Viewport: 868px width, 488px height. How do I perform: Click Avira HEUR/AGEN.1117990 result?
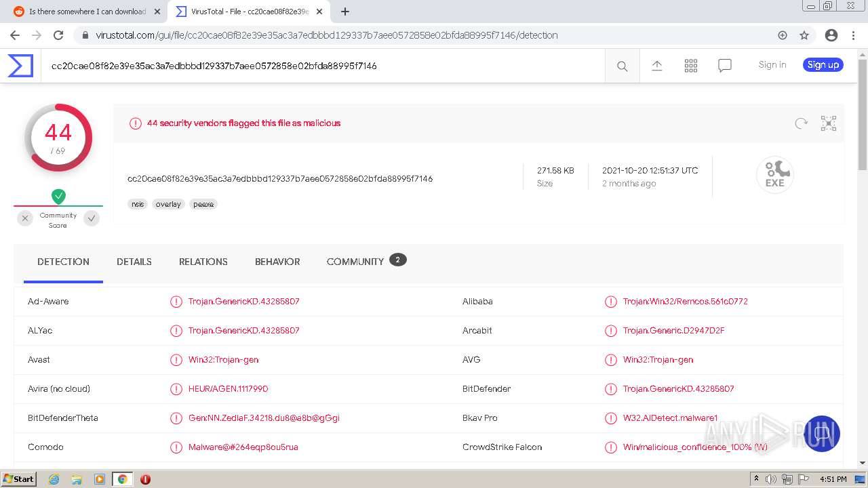(x=229, y=389)
